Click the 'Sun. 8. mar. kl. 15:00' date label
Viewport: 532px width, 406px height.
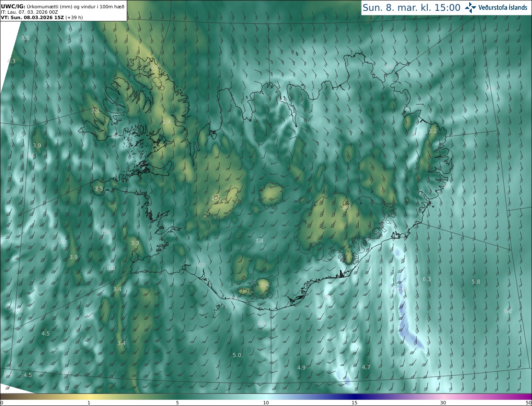[411, 7]
